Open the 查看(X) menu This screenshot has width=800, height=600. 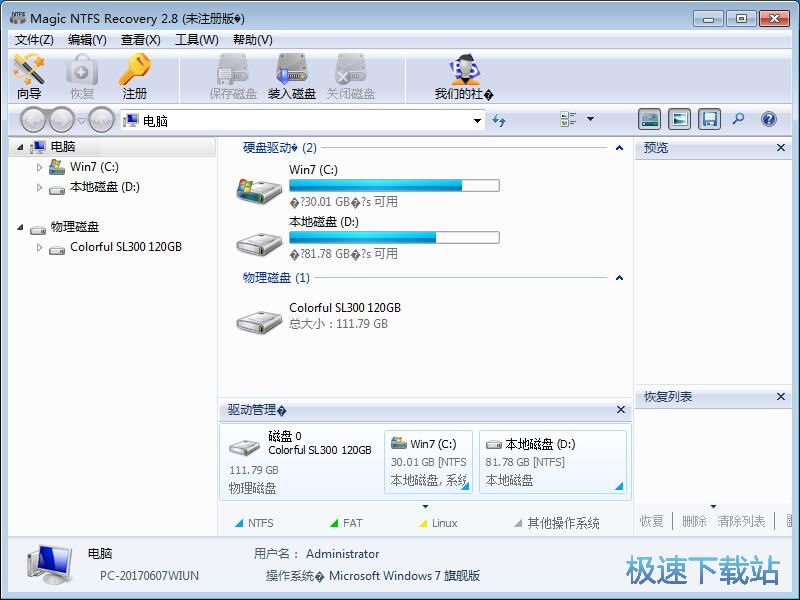(x=140, y=40)
